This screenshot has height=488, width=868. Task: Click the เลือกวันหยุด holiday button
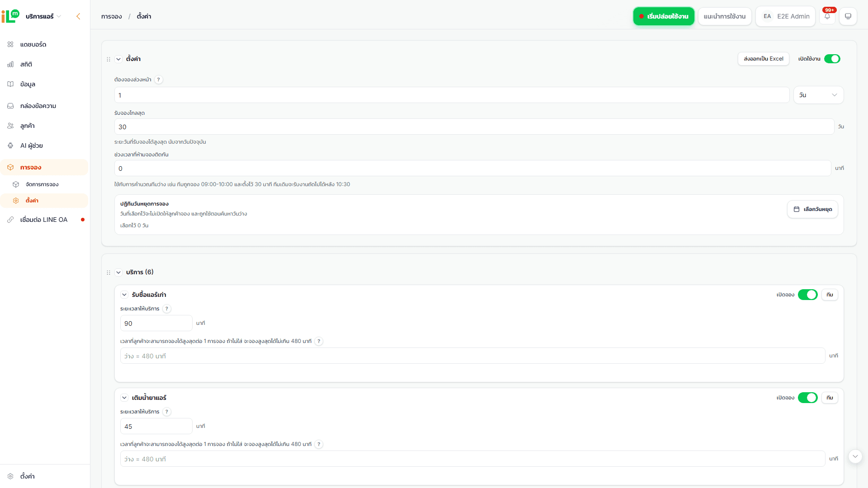(x=812, y=209)
